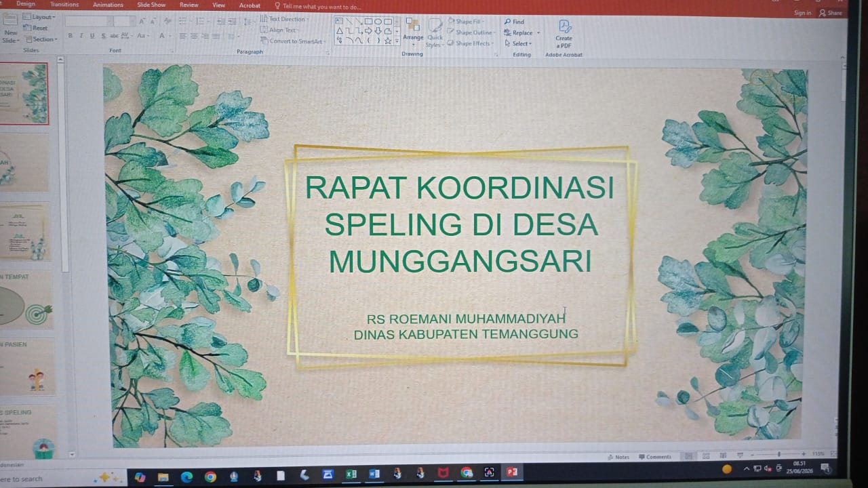The width and height of the screenshot is (868, 488).
Task: Select the first slide thumbnail
Action: tap(24, 94)
